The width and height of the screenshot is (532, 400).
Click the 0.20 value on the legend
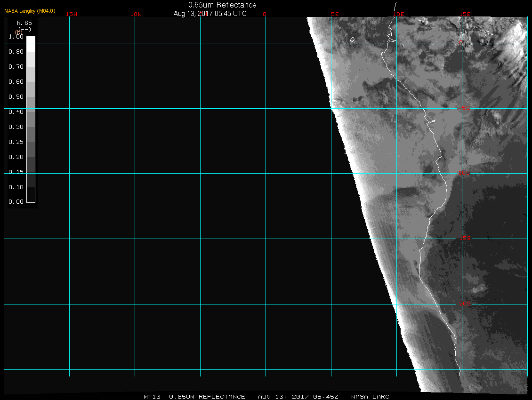point(16,157)
